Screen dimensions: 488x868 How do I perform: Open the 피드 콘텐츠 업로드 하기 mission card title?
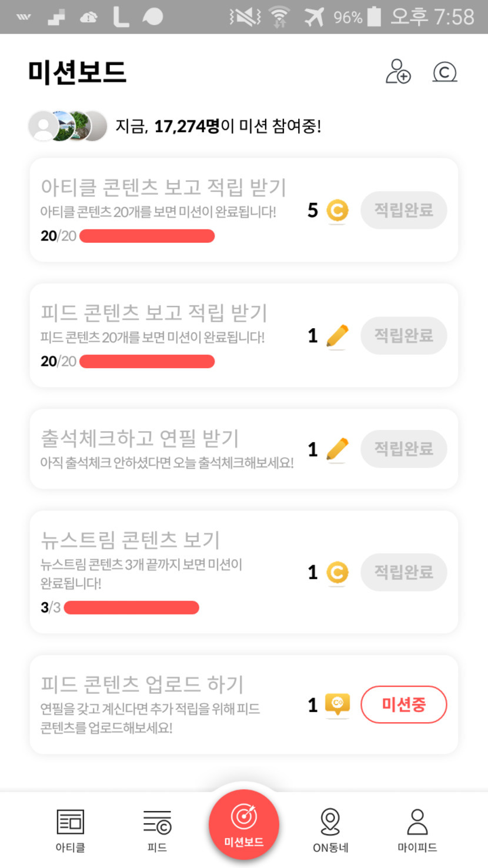(x=142, y=684)
